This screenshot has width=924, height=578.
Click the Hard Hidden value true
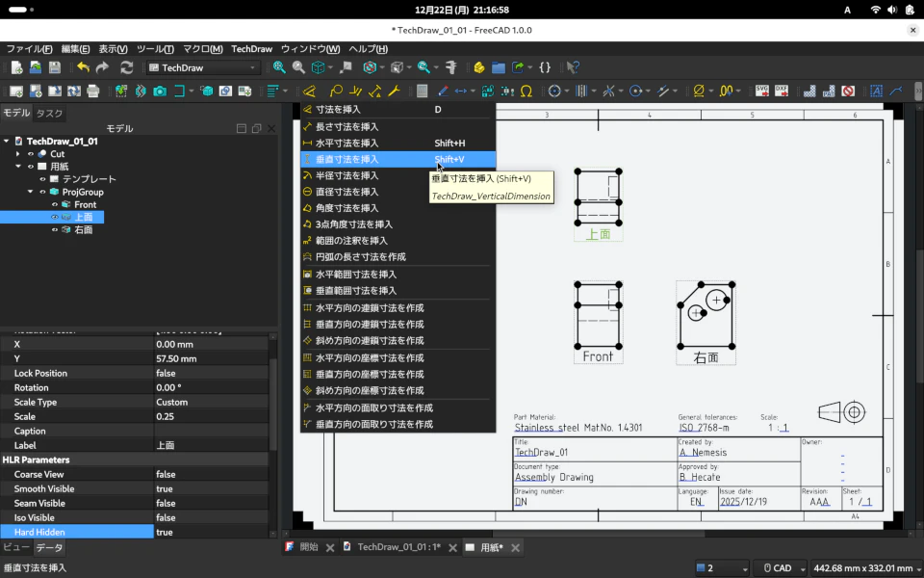(x=211, y=532)
